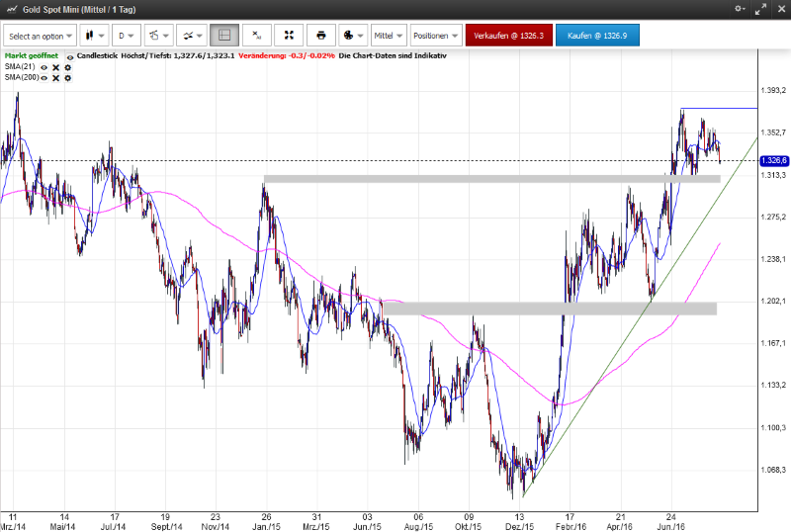791x532 pixels.
Task: Open SMA(21) settings gear
Action: [x=67, y=67]
